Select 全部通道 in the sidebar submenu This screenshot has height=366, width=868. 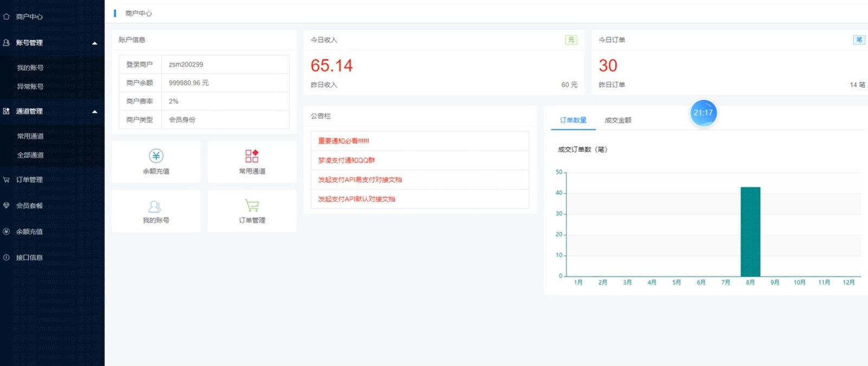point(30,155)
